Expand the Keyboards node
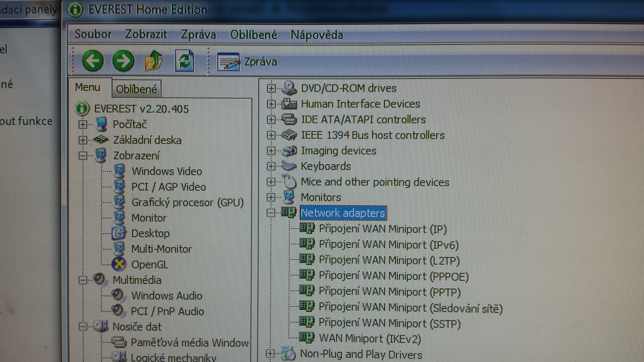Image resolution: width=644 pixels, height=362 pixels. point(271,166)
